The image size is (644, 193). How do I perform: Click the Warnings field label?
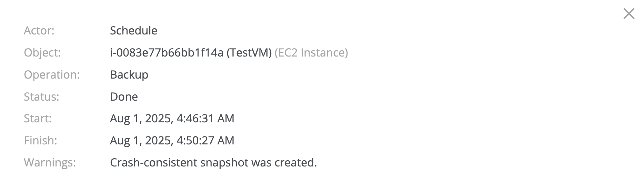(x=50, y=163)
